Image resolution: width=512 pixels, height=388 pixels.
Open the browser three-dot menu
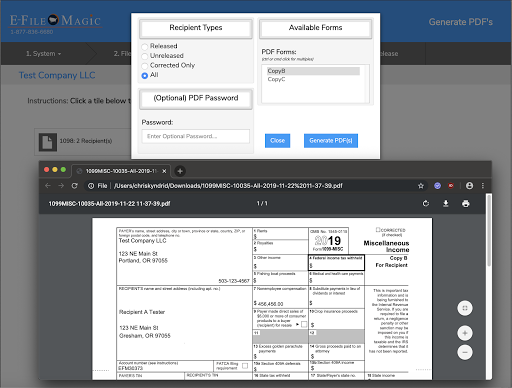point(483,186)
